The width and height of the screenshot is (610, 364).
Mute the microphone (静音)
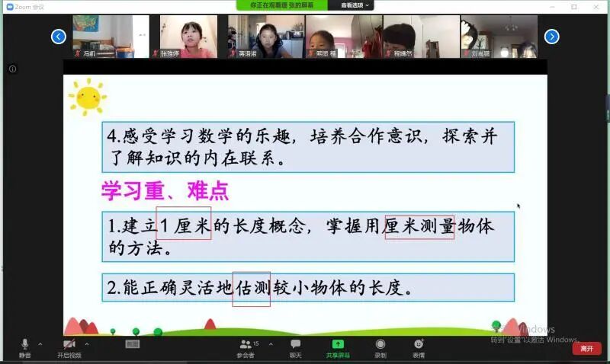coord(24,348)
